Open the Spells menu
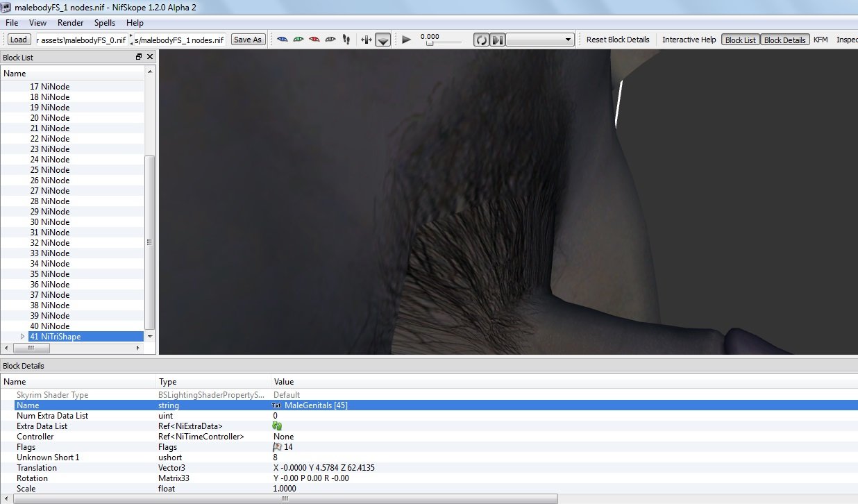 105,23
